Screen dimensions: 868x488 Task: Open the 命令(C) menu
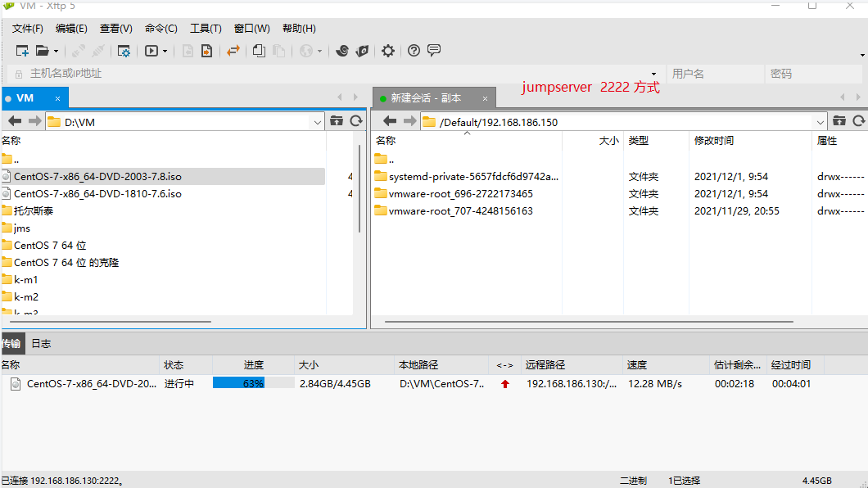click(161, 28)
